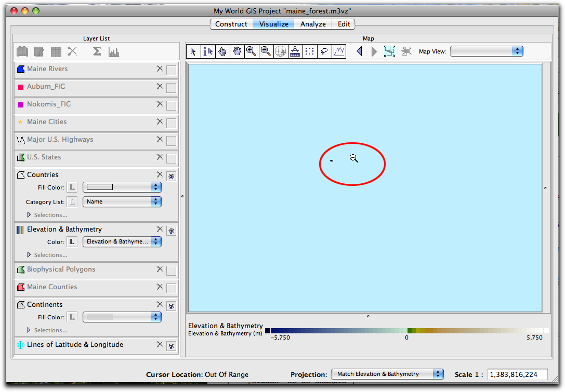This screenshot has height=392, width=565.
Task: Open the Projection dropdown menu
Action: [x=387, y=374]
